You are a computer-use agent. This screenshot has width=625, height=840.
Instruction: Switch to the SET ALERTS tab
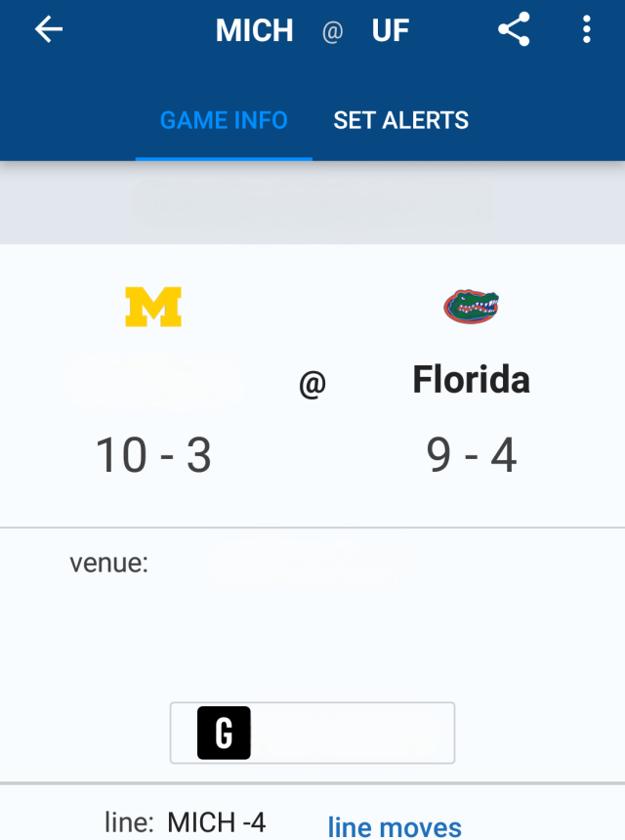click(x=400, y=120)
